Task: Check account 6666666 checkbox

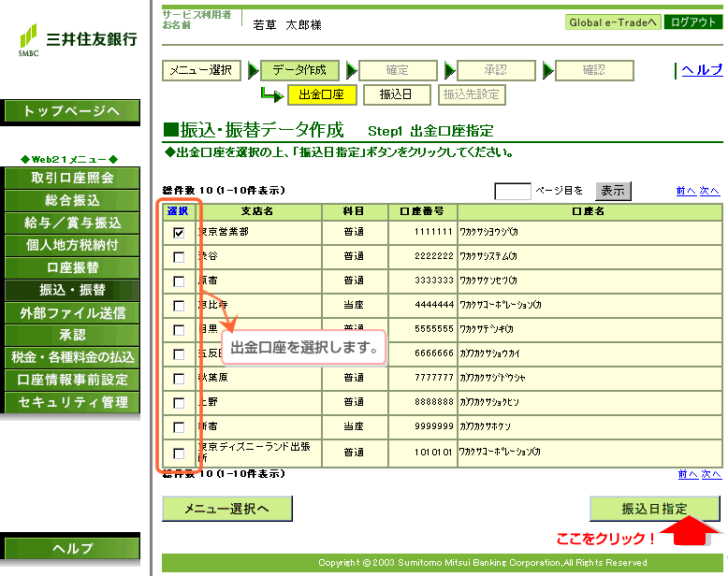Action: click(x=179, y=354)
